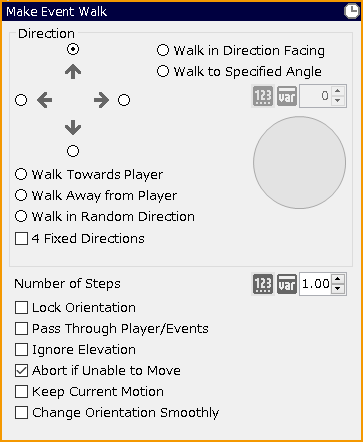
Task: Choose var icon for Number of Steps
Action: click(287, 284)
